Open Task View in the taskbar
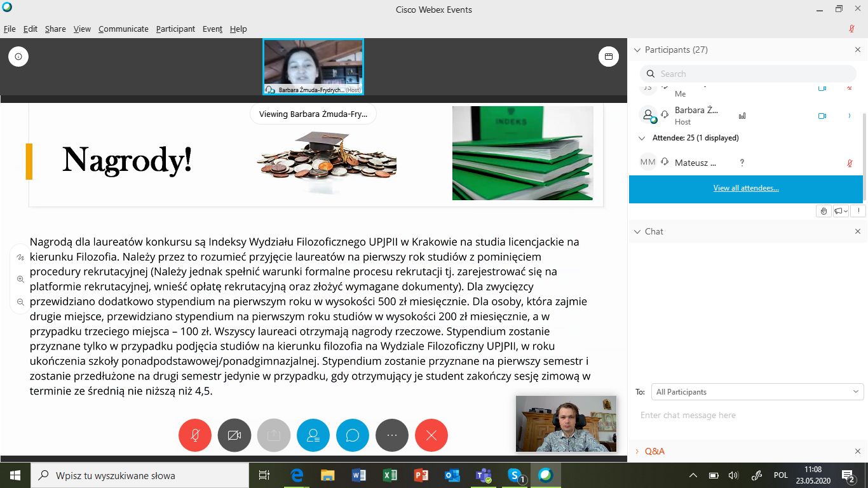868x488 pixels. (x=264, y=475)
